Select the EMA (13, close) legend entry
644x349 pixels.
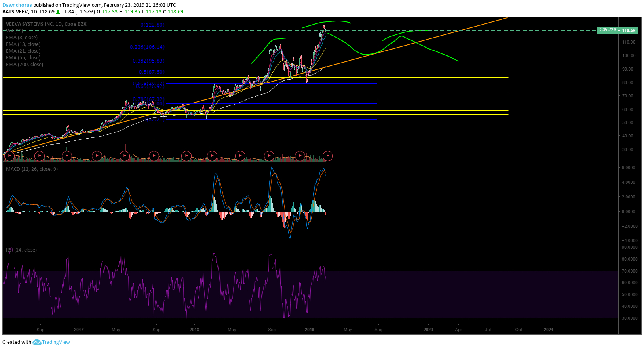coord(23,44)
